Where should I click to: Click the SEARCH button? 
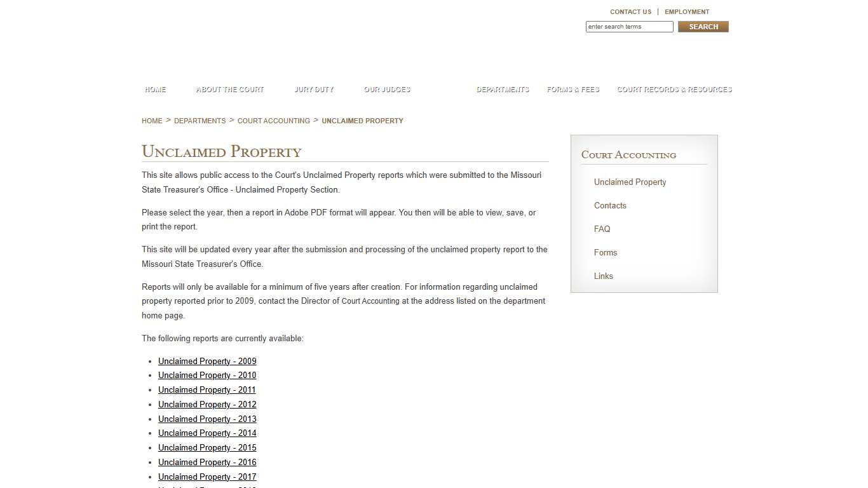703,26
